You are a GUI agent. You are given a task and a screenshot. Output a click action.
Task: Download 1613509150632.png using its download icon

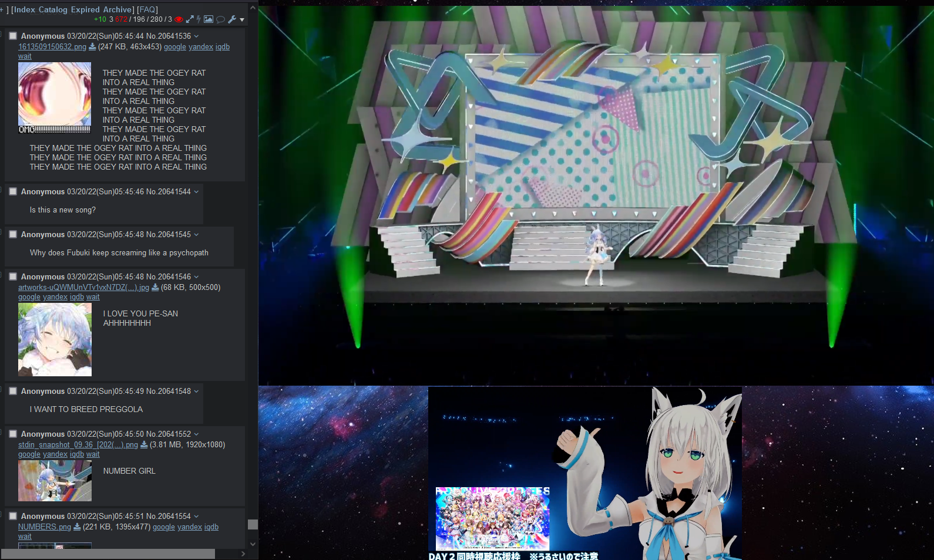[x=92, y=47]
